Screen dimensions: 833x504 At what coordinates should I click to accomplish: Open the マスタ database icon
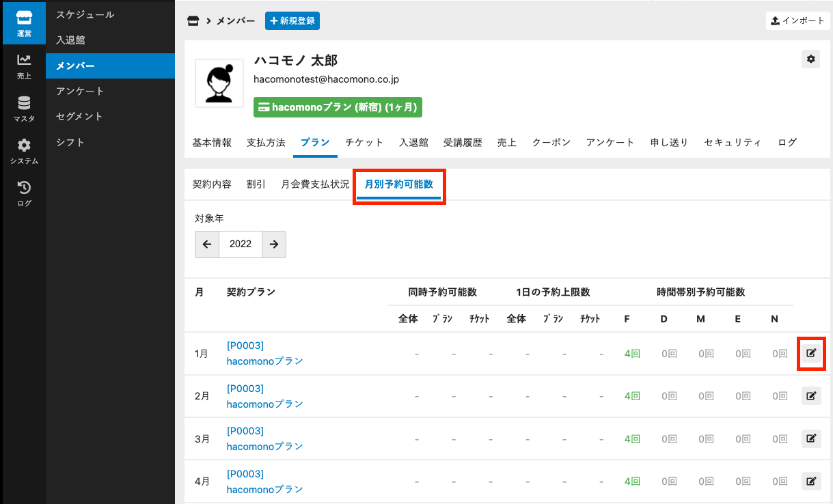pyautogui.click(x=24, y=109)
